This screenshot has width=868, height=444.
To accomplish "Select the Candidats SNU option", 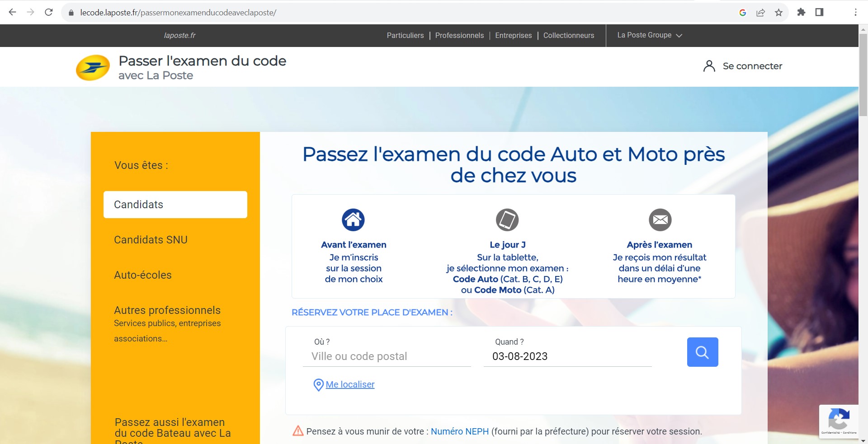I will [x=151, y=240].
